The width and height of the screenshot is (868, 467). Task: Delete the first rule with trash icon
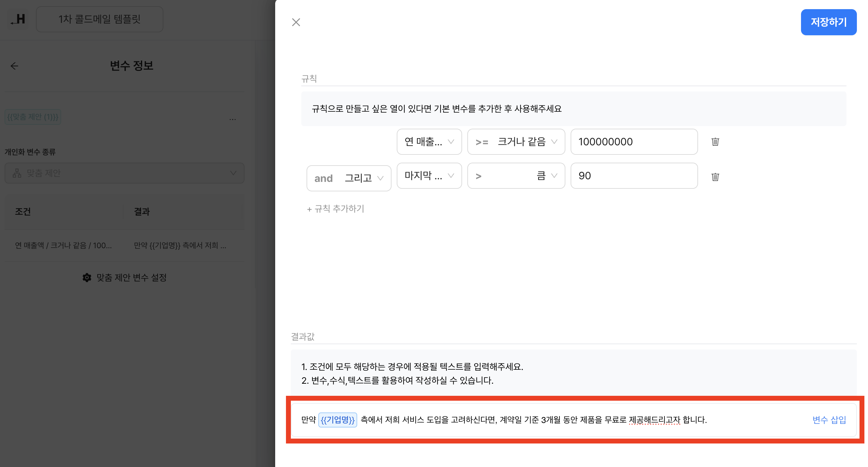coord(715,142)
